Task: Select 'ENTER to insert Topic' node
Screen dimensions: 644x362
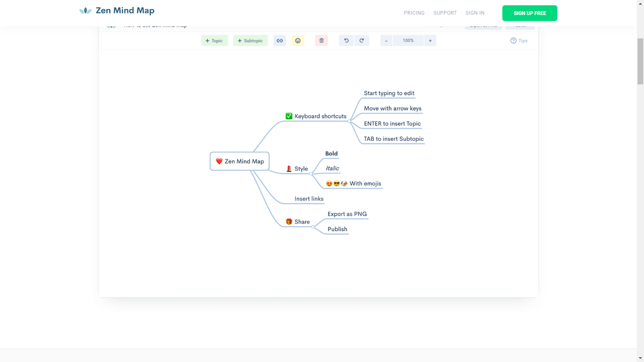Action: [x=392, y=124]
